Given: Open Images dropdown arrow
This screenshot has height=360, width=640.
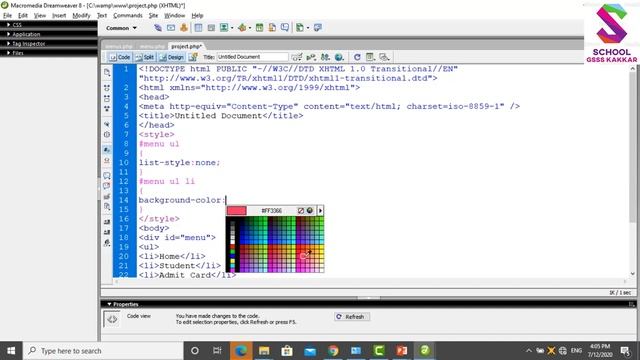Looking at the screenshot, I should [232, 28].
